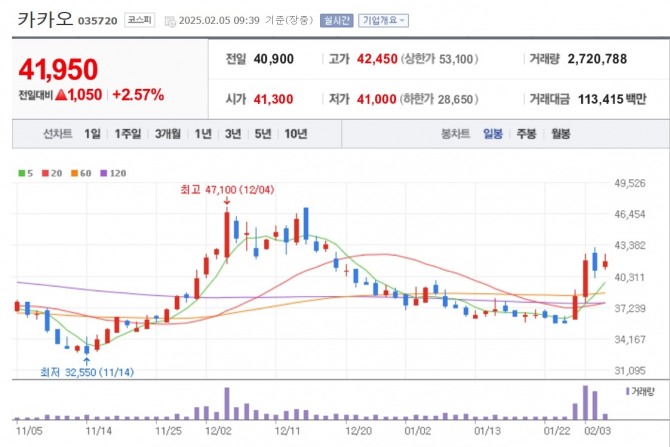Click the orange 60-day moving average swatch

point(74,173)
